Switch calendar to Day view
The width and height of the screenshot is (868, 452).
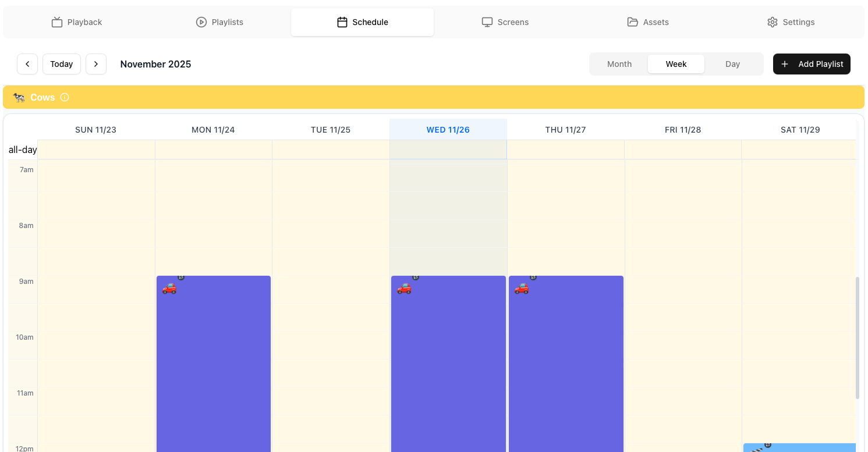tap(732, 64)
